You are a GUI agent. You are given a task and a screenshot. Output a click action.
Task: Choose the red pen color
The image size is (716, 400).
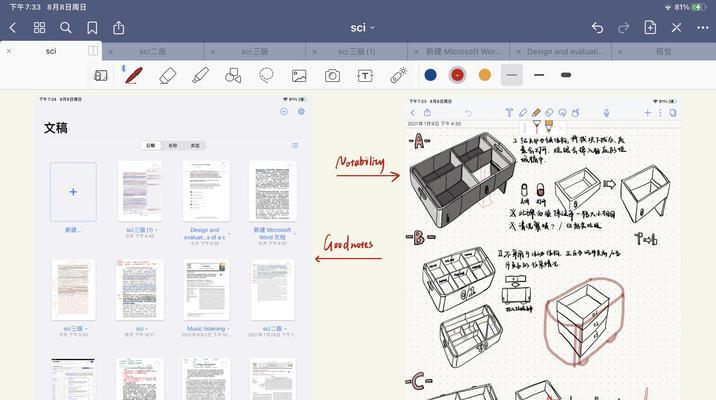pos(458,75)
